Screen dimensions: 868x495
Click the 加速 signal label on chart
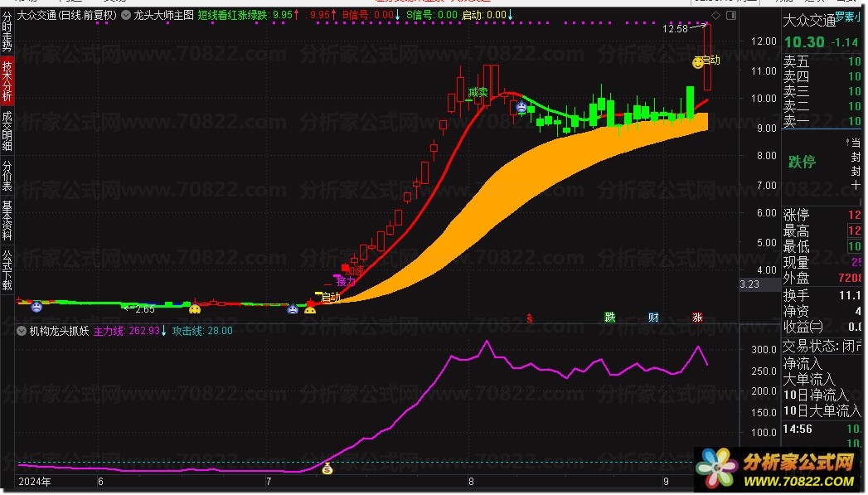click(354, 271)
